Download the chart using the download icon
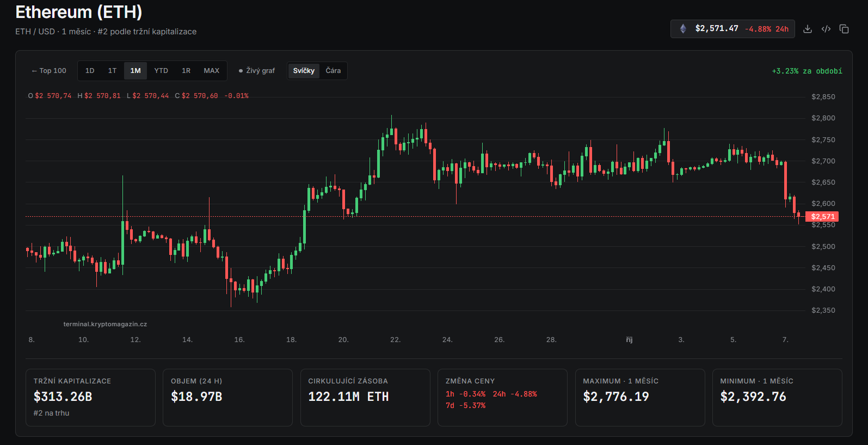868x445 pixels. tap(808, 29)
